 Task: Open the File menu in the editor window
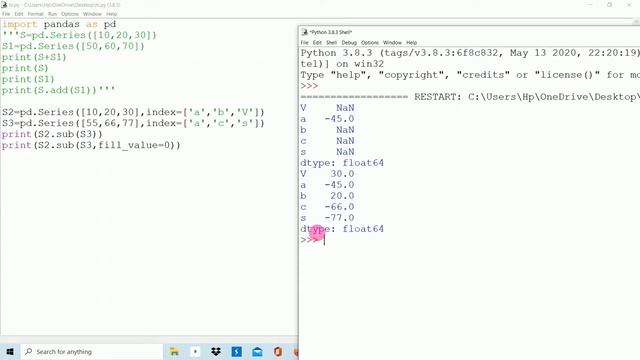[x=6, y=14]
